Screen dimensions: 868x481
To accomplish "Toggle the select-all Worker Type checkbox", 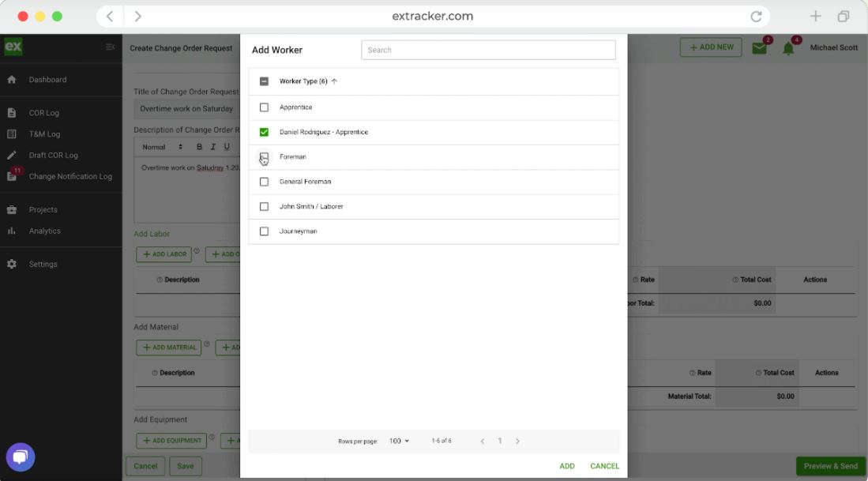I will [x=264, y=81].
